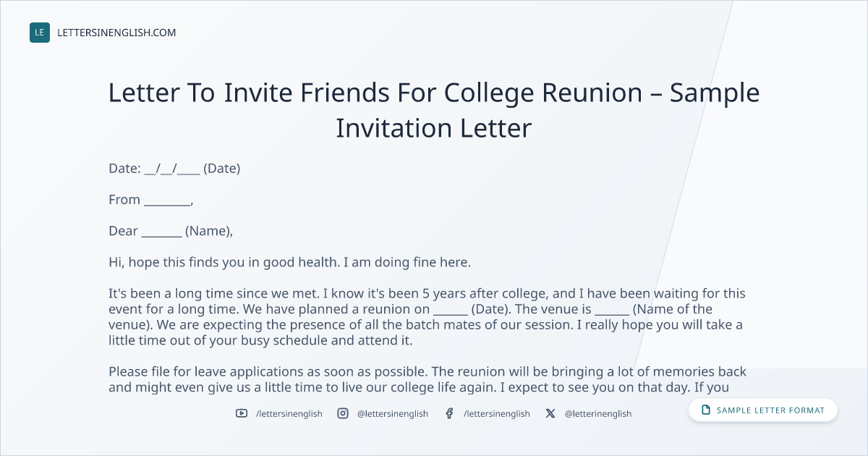868x456 pixels.
Task: Click the Sample Letter Format button
Action: (x=763, y=410)
